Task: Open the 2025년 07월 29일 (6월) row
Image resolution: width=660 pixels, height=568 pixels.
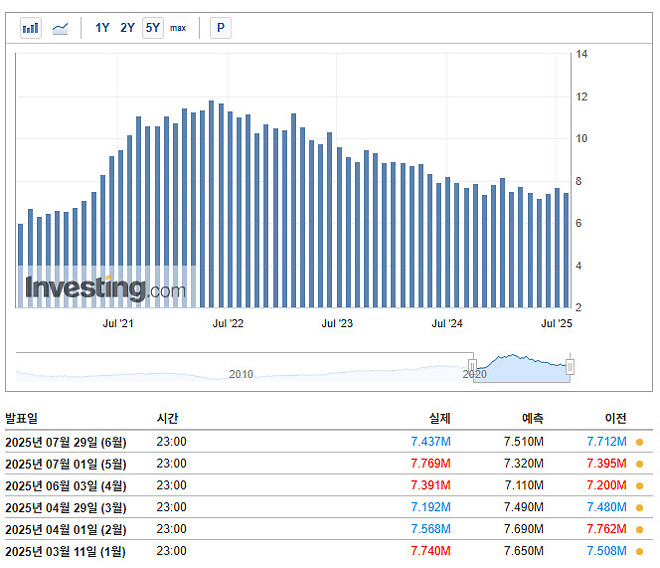Action: [x=66, y=442]
